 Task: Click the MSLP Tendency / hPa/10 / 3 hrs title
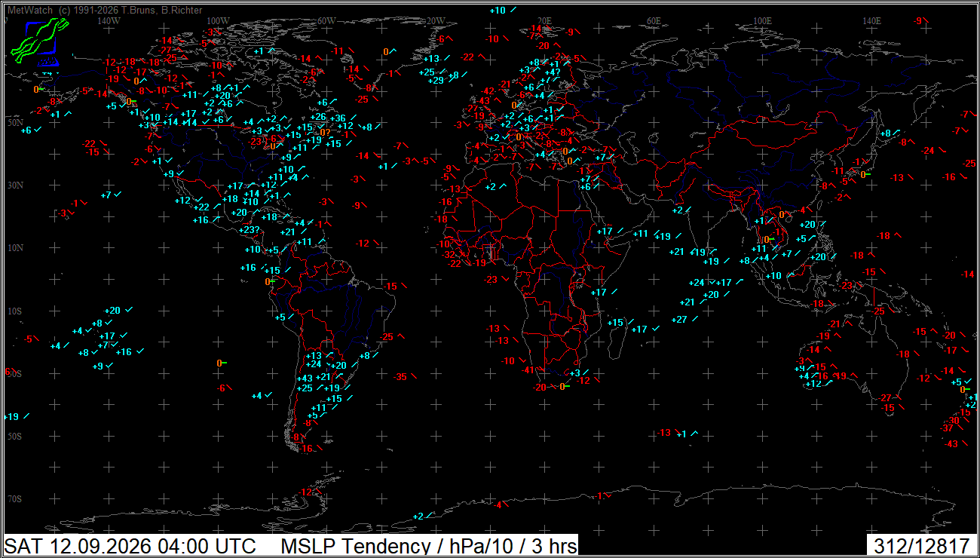429,546
